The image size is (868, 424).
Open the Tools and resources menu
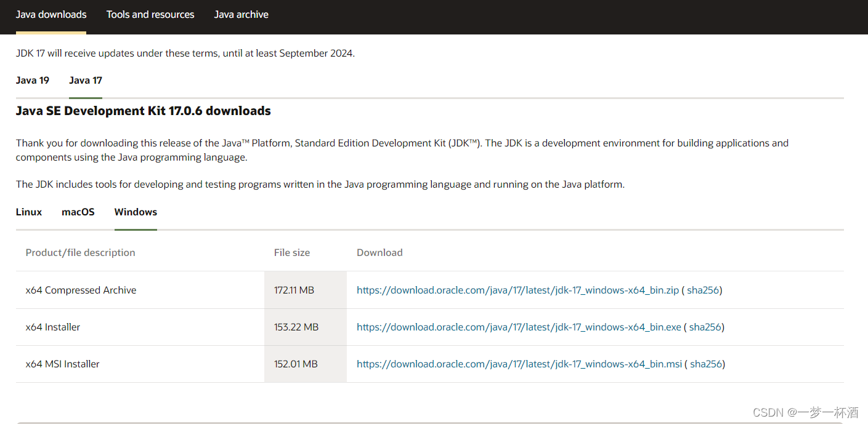150,14
